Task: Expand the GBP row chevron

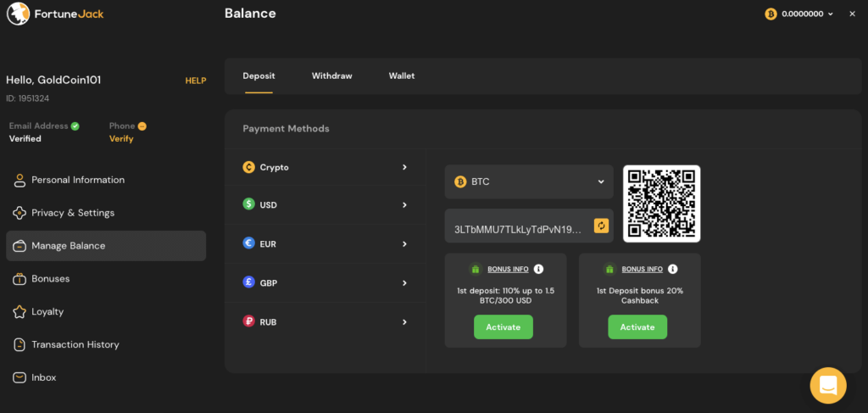Action: [x=404, y=283]
